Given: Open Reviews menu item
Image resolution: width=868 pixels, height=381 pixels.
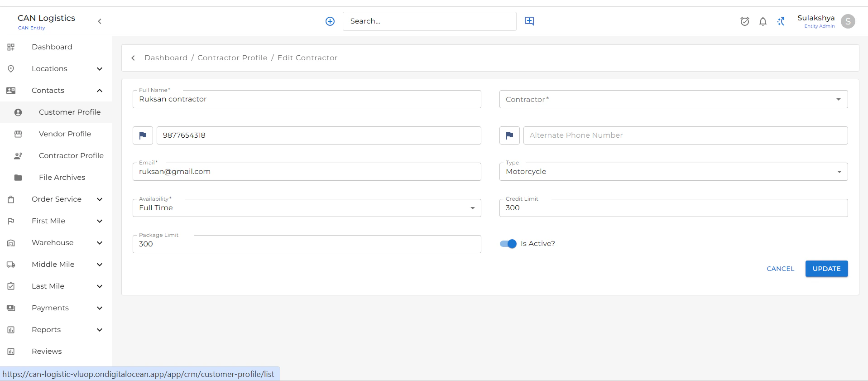Looking at the screenshot, I should (x=56, y=352).
